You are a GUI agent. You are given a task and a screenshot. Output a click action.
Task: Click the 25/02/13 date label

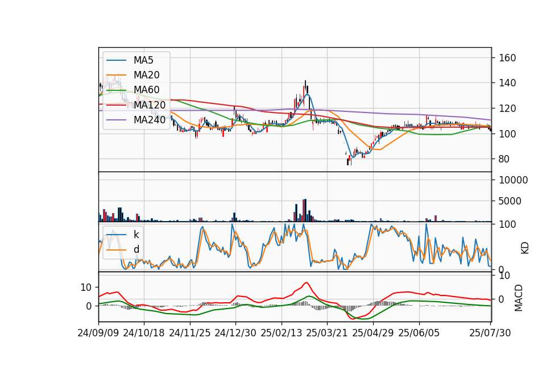(x=282, y=333)
